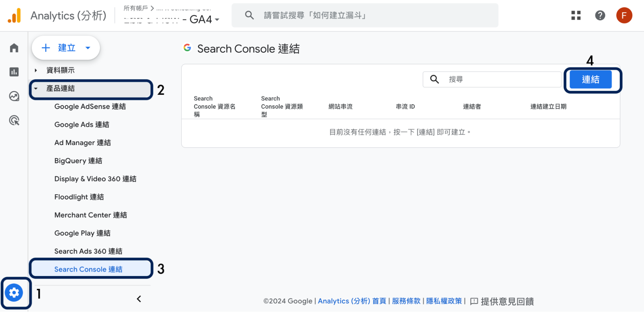
Task: Click the Search Console 資源名稱 column header
Action: pyautogui.click(x=215, y=106)
